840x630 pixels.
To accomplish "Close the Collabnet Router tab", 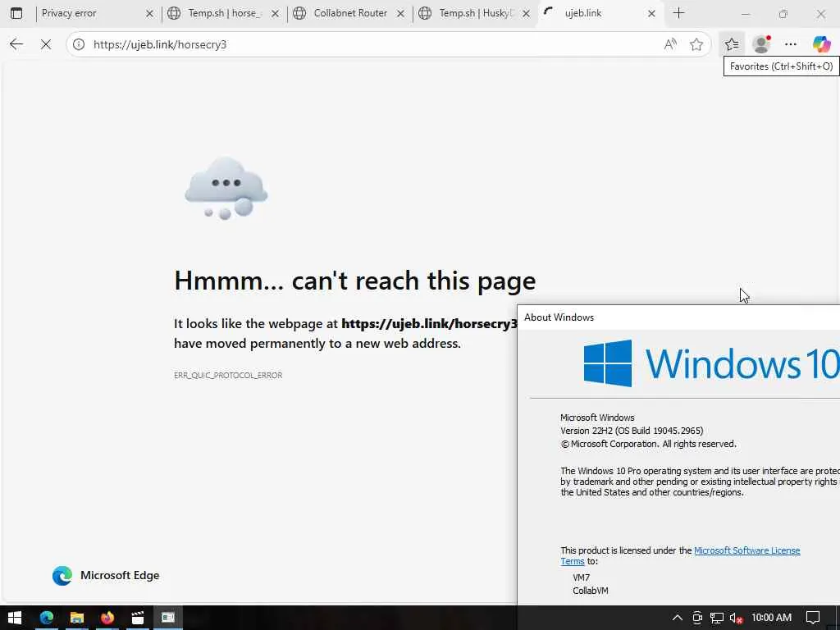I will click(400, 13).
